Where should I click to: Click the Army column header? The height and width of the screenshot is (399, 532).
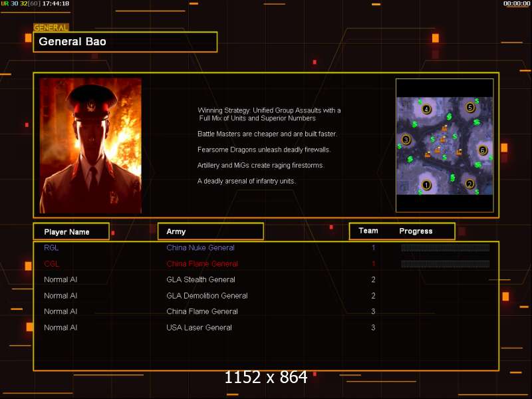[x=211, y=231]
